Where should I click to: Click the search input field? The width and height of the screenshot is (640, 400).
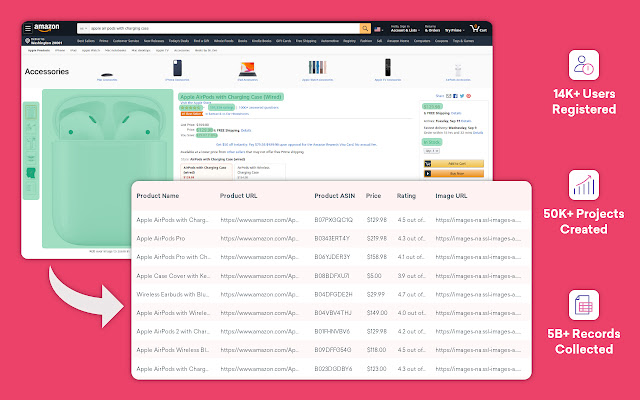pyautogui.click(x=224, y=29)
